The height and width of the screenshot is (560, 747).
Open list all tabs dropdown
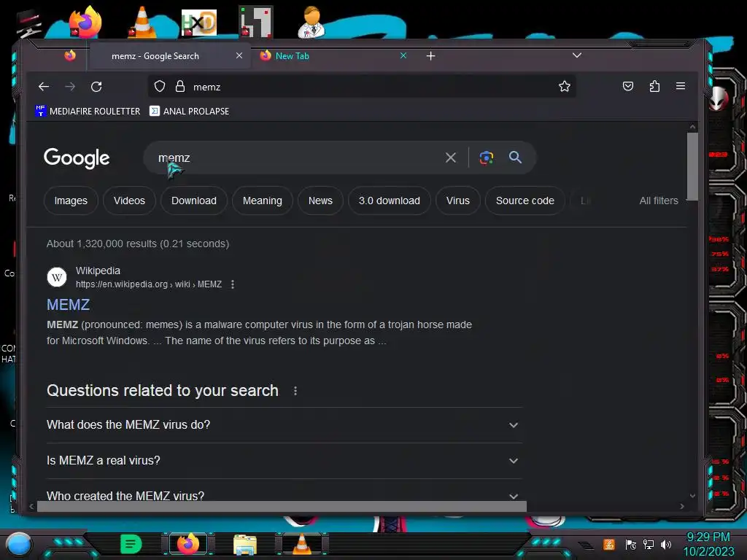(577, 55)
